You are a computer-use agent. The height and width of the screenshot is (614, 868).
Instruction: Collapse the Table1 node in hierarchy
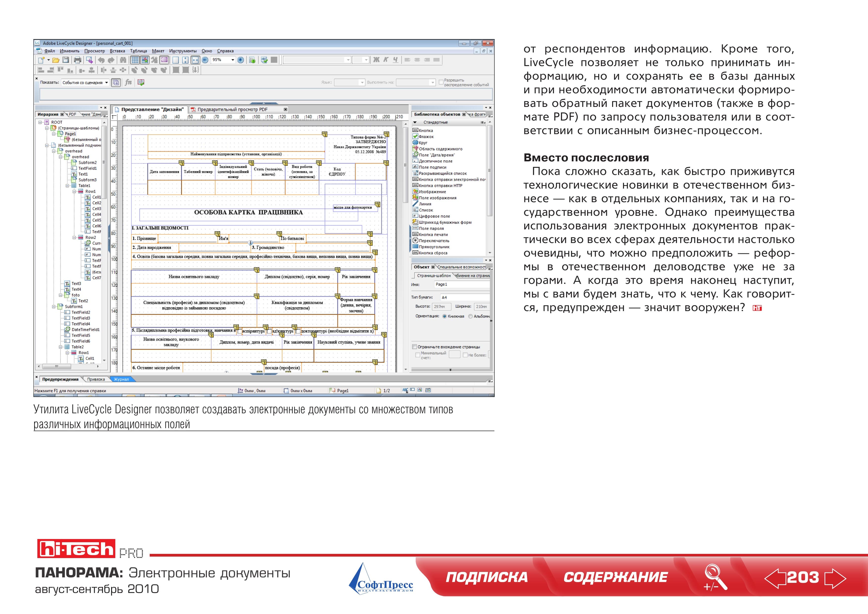(68, 186)
